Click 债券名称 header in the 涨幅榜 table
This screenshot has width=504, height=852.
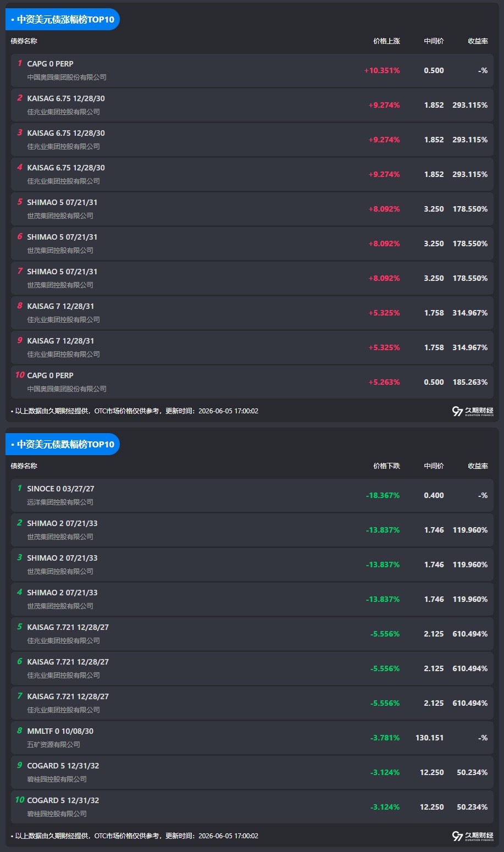tap(24, 41)
